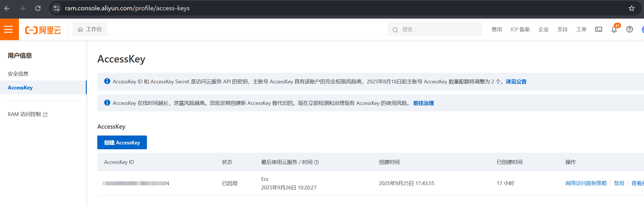This screenshot has width=644, height=206.
Task: Click the 用户信息 sidebar heading
Action: (x=20, y=56)
